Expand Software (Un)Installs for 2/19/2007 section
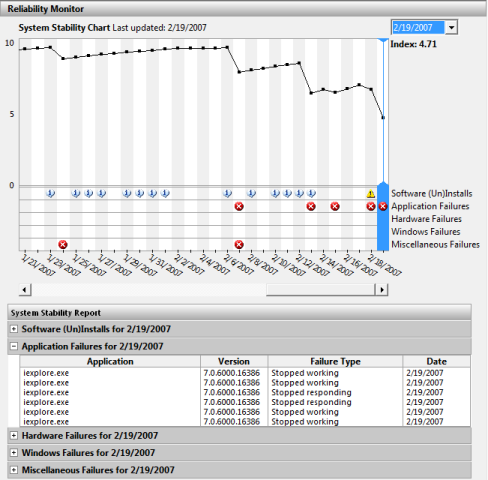The image size is (488, 480). [14, 329]
